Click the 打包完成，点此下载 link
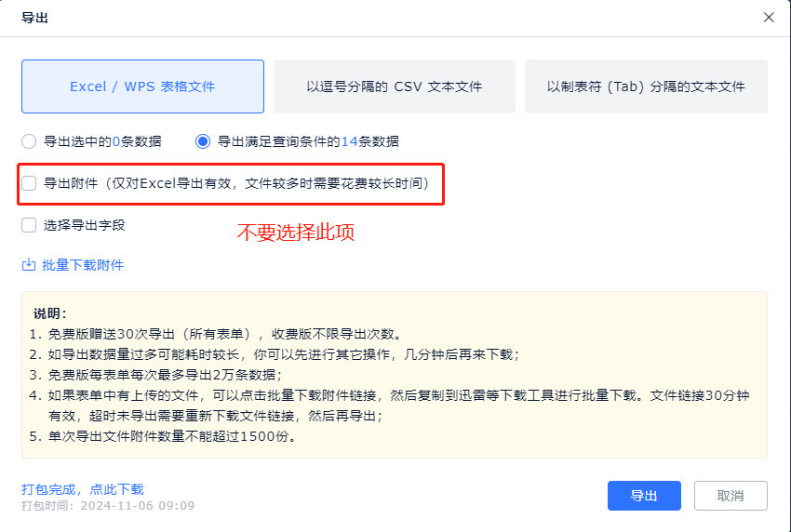This screenshot has height=532, width=791. tap(82, 489)
